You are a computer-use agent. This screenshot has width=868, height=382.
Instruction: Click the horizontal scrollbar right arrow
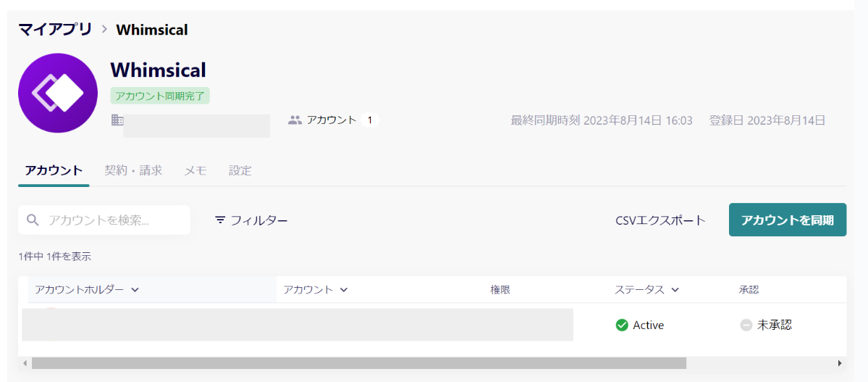point(840,364)
